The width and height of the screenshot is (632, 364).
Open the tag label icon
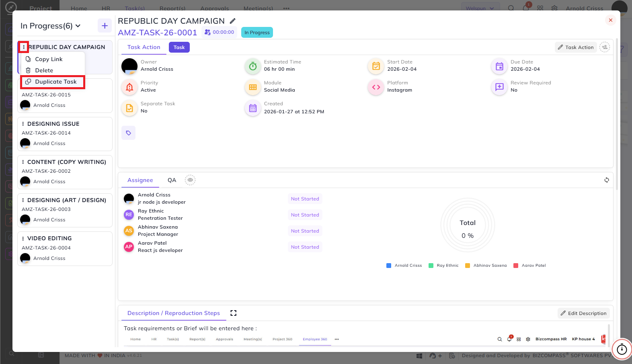coord(129,133)
